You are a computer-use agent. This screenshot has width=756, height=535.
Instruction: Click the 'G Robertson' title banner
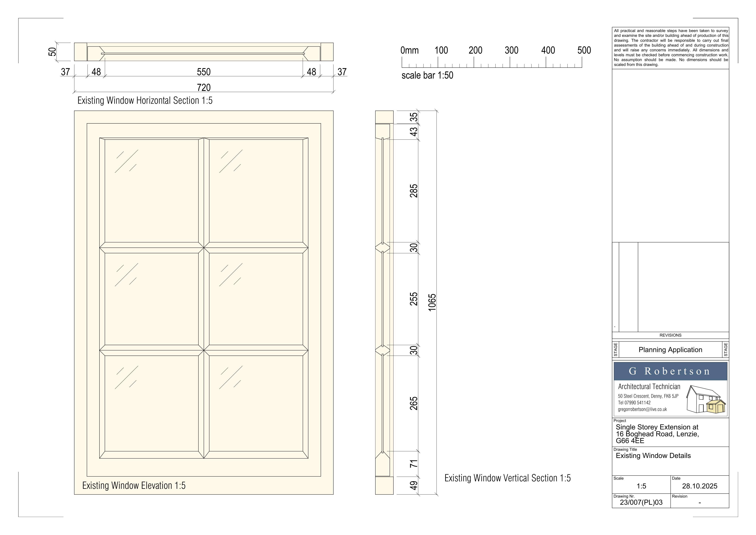[x=670, y=371]
